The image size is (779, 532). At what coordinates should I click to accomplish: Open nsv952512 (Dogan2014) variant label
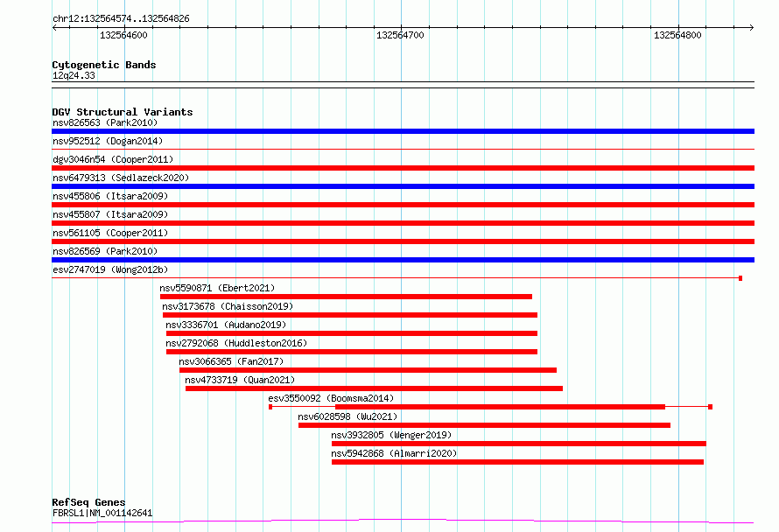108,141
